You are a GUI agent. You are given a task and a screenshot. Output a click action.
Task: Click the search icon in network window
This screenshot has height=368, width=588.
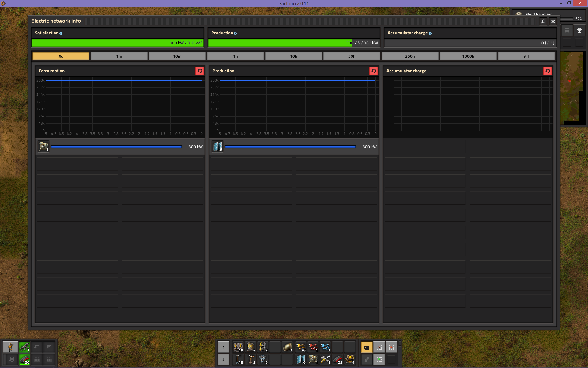(x=543, y=21)
